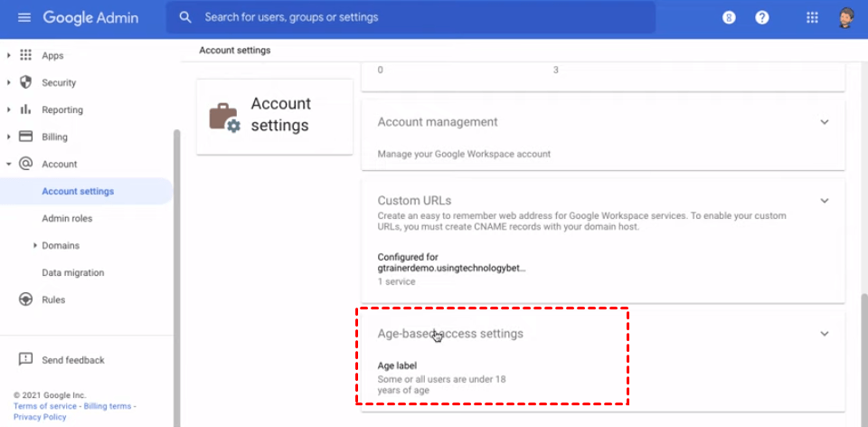Click 'Some or all users are under 18' text
The image size is (868, 427).
[441, 380]
